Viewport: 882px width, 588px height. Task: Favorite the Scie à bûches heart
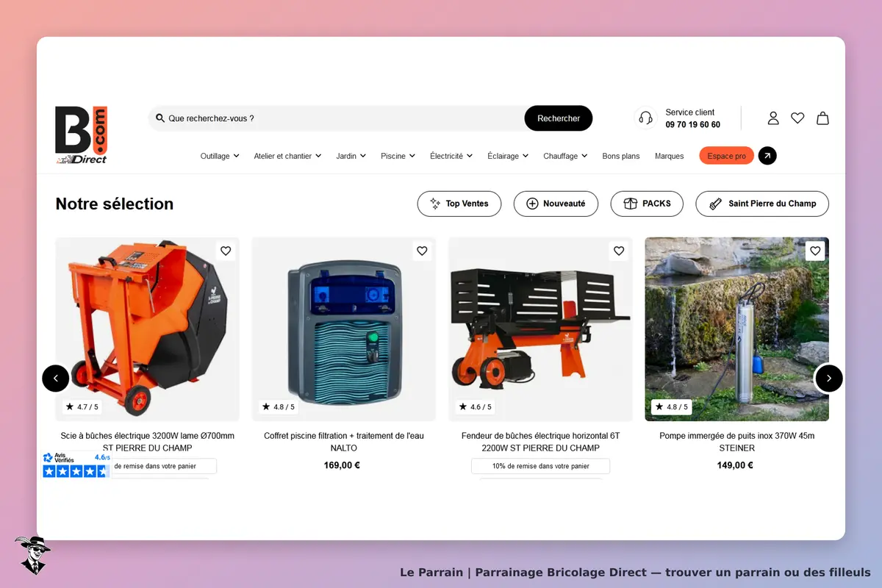point(226,251)
